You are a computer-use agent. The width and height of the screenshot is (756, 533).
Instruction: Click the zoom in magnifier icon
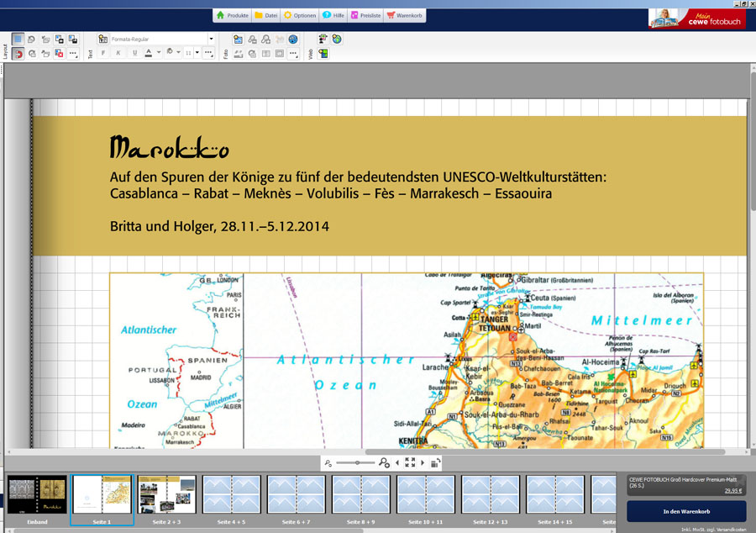click(384, 463)
